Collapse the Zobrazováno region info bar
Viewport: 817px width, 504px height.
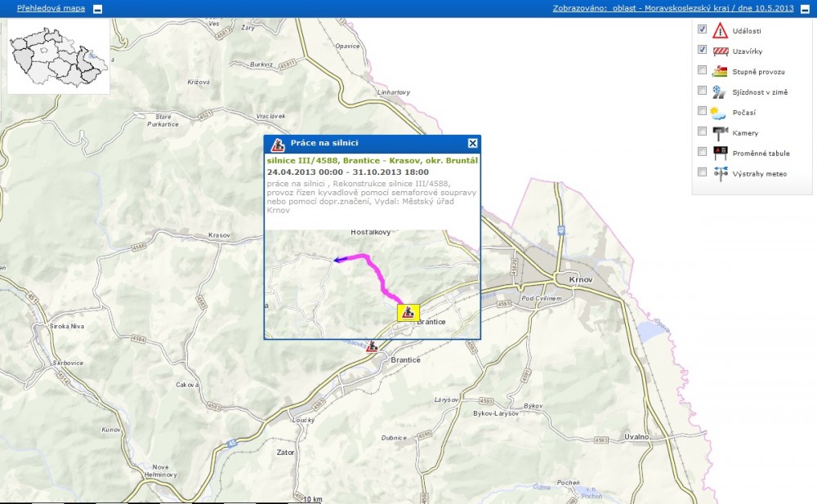pos(805,9)
